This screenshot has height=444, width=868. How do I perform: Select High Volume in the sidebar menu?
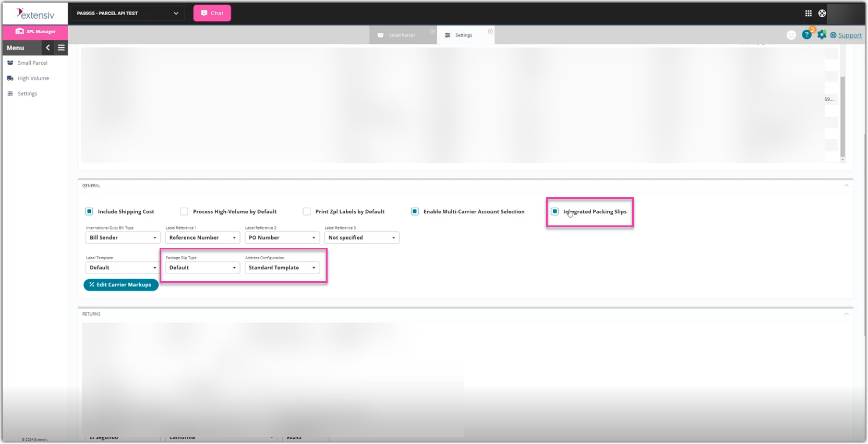[x=33, y=78]
